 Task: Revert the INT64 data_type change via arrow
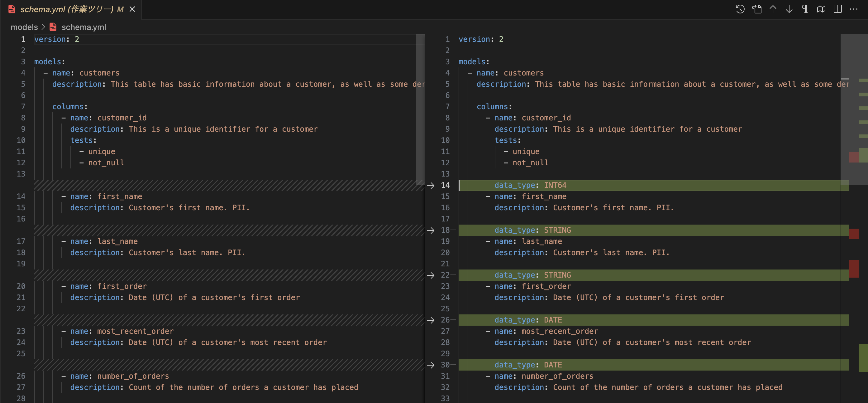pyautogui.click(x=431, y=185)
